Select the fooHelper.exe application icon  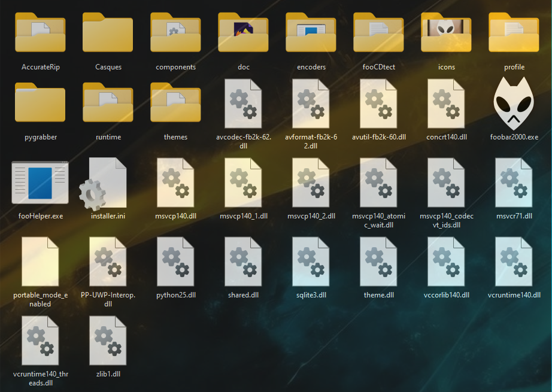[40, 183]
